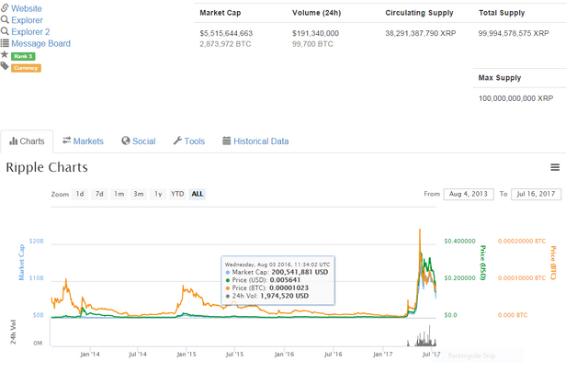Image resolution: width=588 pixels, height=372 pixels.
Task: Click the Market Cap axis label
Action: pyautogui.click(x=21, y=262)
